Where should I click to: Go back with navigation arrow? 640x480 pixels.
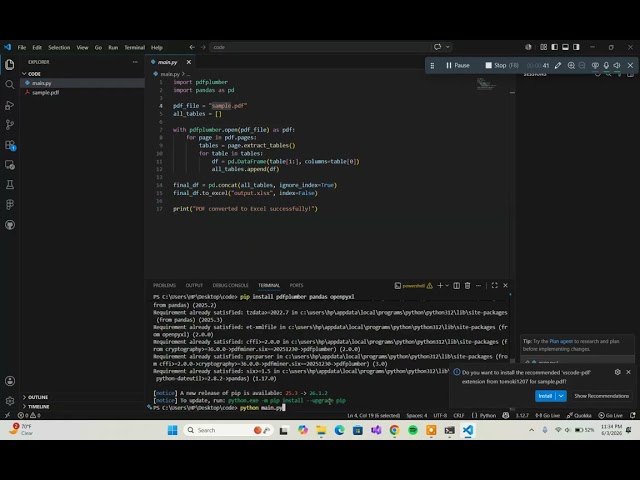192,47
